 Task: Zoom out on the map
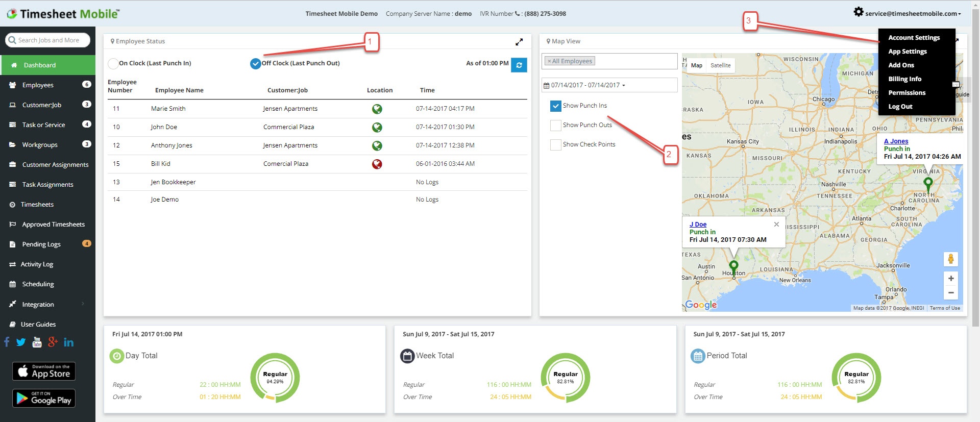tap(951, 293)
